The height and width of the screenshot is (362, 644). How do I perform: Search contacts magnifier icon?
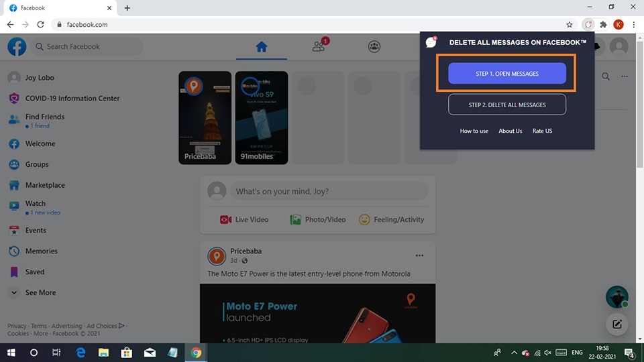click(x=605, y=76)
